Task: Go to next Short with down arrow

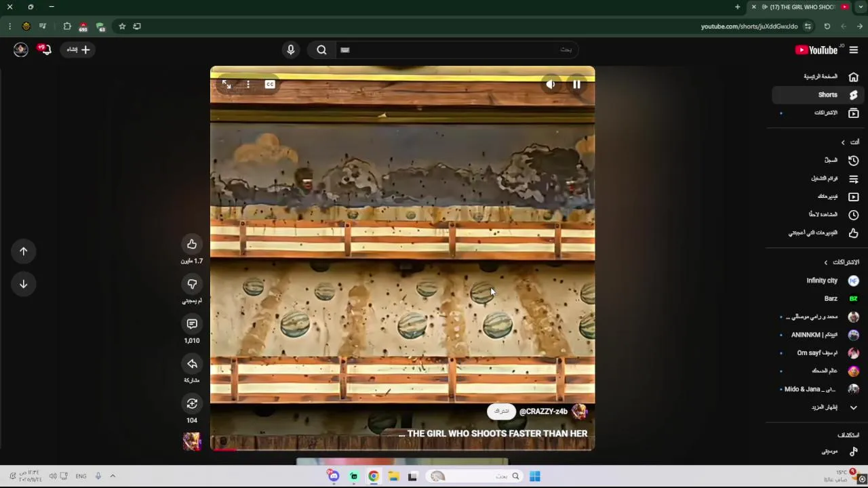Action: point(24,284)
